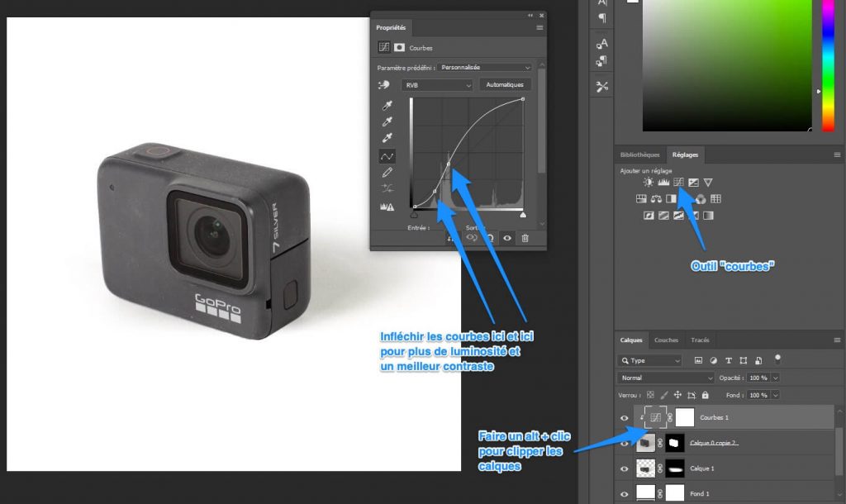Select the gray point eyedropper in Curves
This screenshot has width=846, height=504.
387,121
